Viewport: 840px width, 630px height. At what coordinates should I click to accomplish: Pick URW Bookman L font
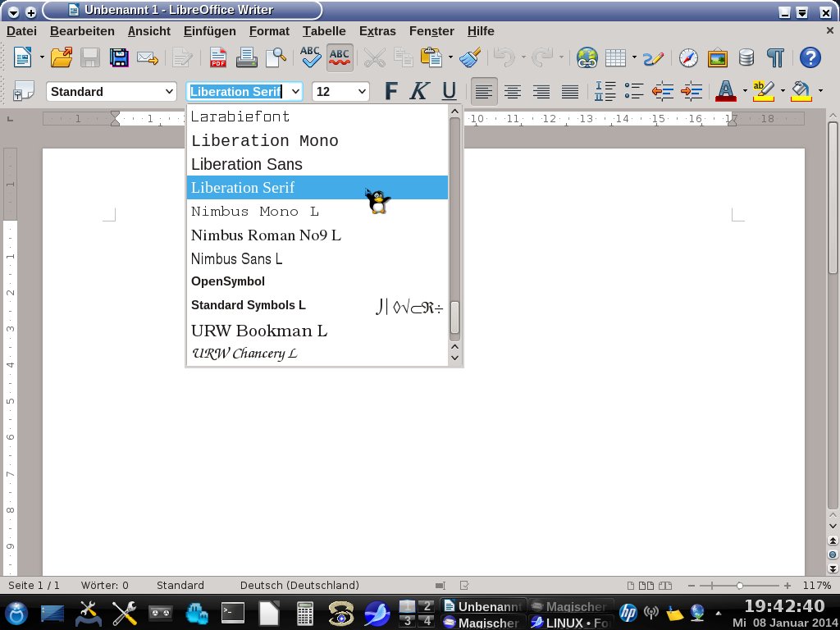click(317, 330)
